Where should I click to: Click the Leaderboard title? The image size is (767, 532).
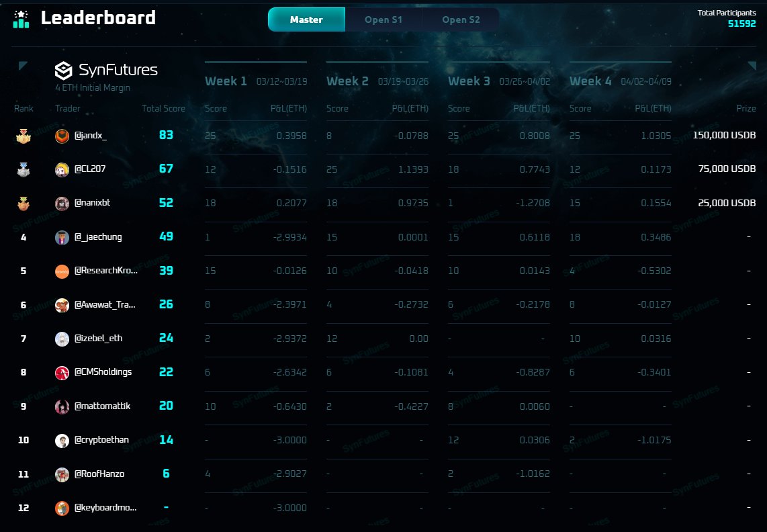coord(98,18)
